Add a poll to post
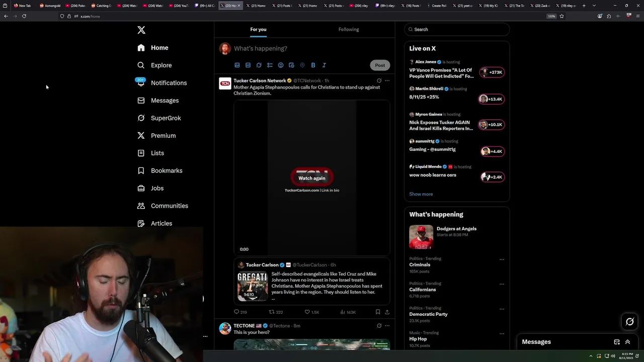The height and width of the screenshot is (362, 644). [270, 65]
